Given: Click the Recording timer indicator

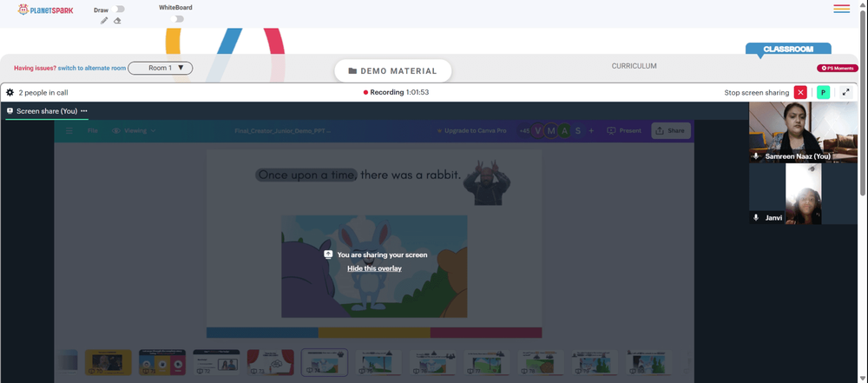Looking at the screenshot, I should 397,92.
